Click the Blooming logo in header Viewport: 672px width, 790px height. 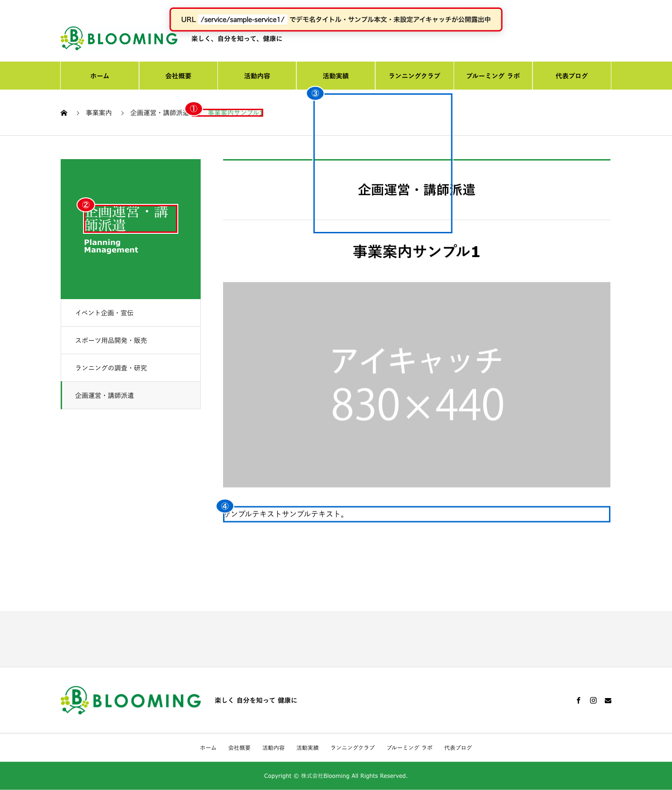119,38
